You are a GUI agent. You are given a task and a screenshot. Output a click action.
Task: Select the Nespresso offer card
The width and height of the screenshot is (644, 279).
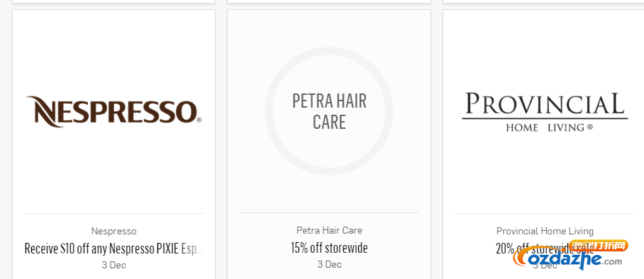tap(113, 144)
